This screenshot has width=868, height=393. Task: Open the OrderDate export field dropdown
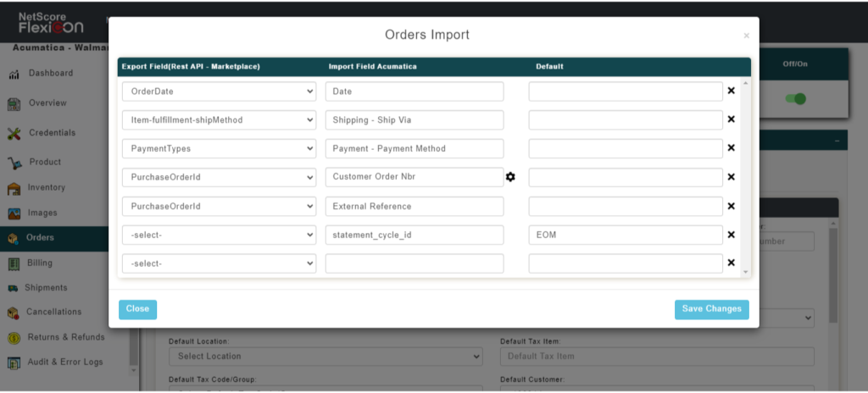coord(219,91)
